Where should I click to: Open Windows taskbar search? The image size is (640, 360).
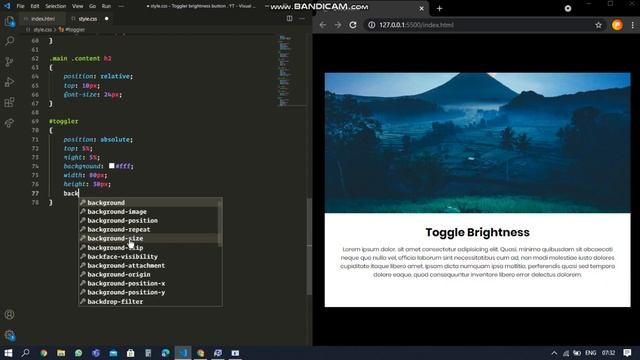click(25, 353)
